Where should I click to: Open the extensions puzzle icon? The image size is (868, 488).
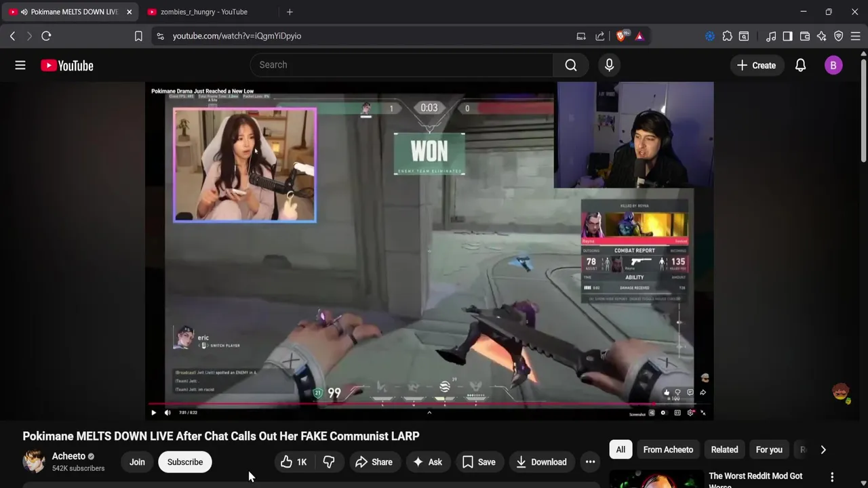click(x=727, y=36)
